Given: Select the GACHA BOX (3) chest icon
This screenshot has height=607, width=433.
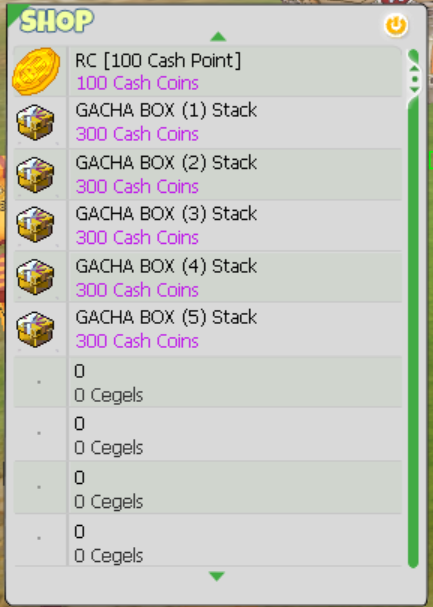Looking at the screenshot, I should pyautogui.click(x=35, y=225).
